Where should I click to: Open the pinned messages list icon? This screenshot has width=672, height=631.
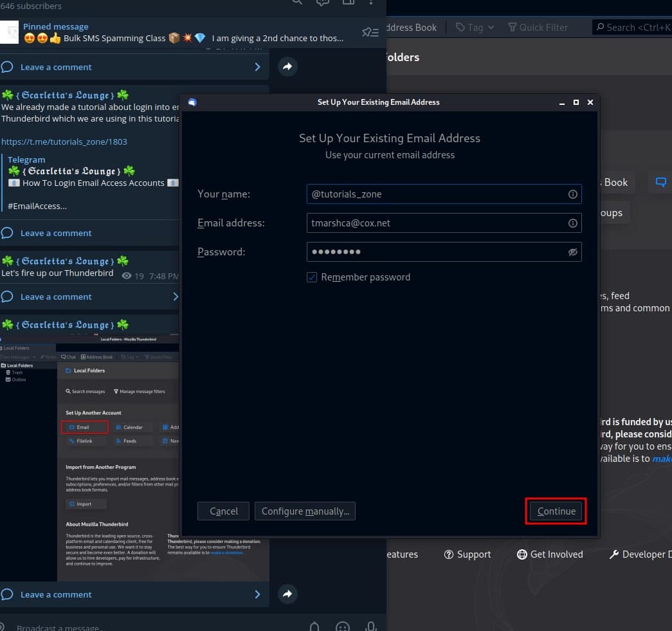pos(370,32)
